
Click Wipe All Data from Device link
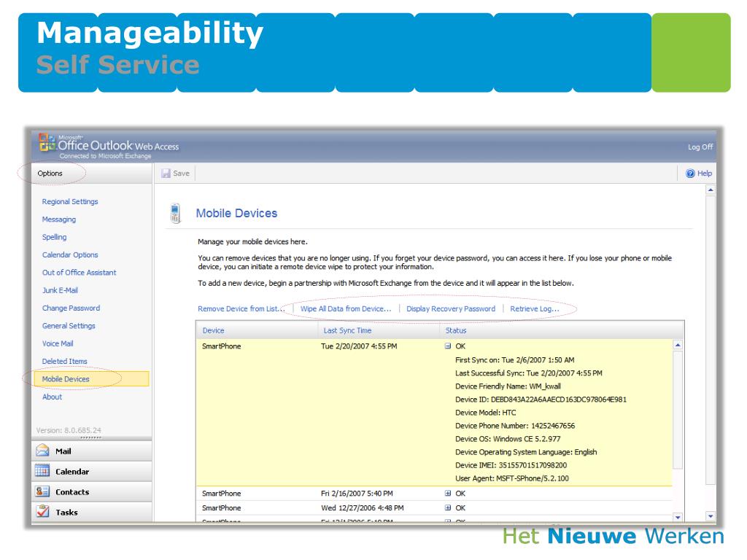point(345,308)
